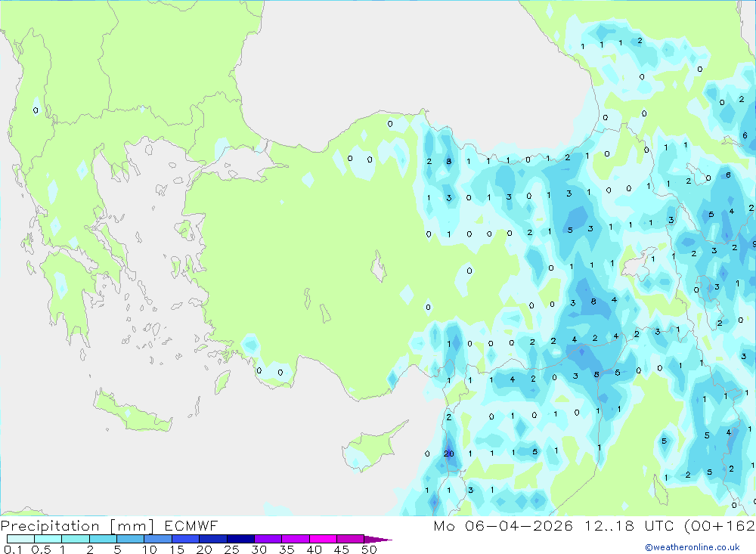Click the 15–20 mm legend color band
This screenshot has height=554, width=756.
[185, 539]
